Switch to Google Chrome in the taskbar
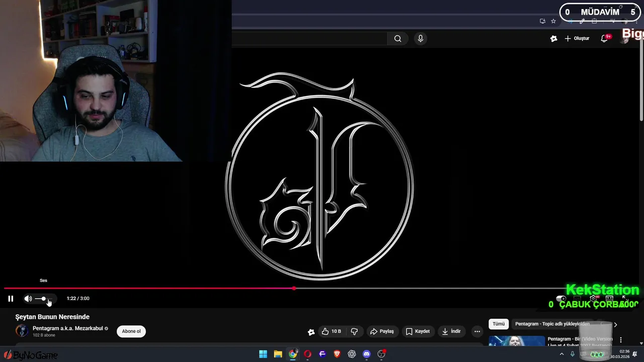The height and width of the screenshot is (362, 644). pos(293,354)
